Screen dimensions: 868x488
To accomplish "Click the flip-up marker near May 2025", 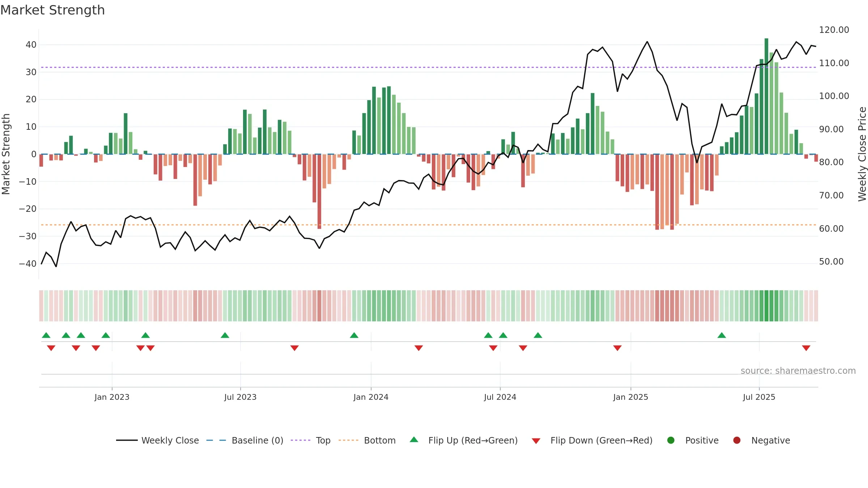I will [x=722, y=335].
